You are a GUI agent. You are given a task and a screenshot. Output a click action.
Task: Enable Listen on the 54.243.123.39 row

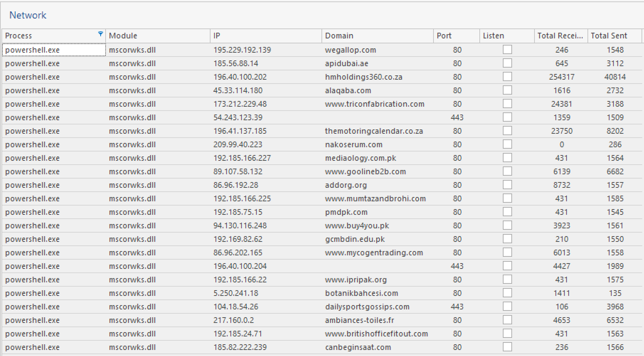508,117
